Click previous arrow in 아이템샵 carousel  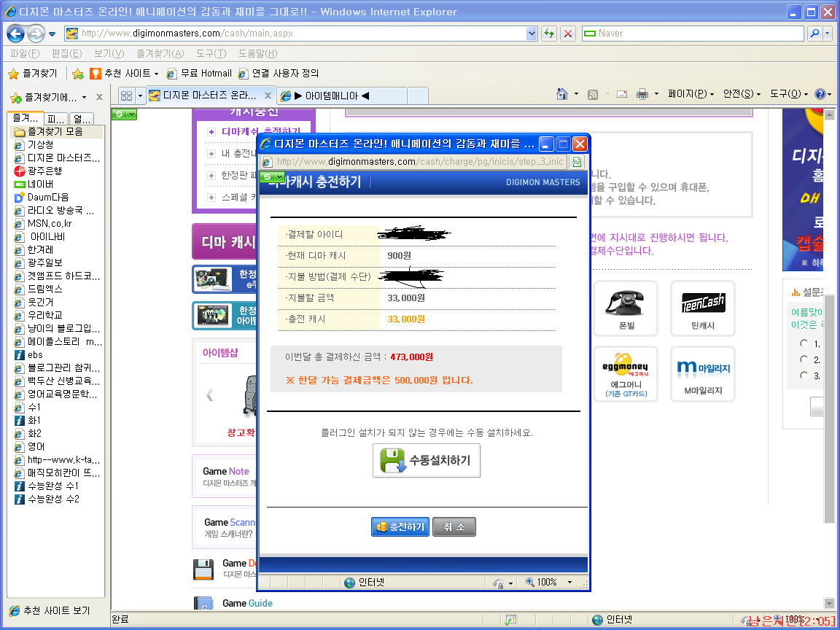pyautogui.click(x=209, y=395)
